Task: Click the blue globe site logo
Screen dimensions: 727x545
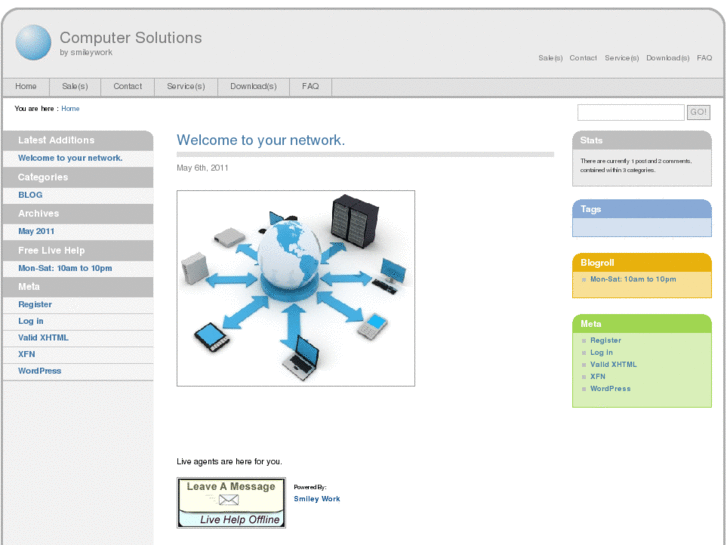Action: coord(33,42)
